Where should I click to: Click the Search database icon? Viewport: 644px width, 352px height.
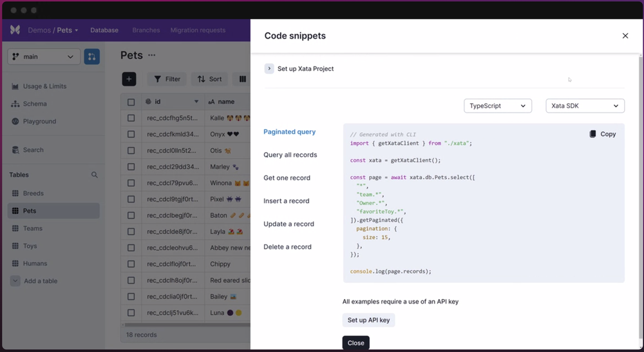click(15, 150)
